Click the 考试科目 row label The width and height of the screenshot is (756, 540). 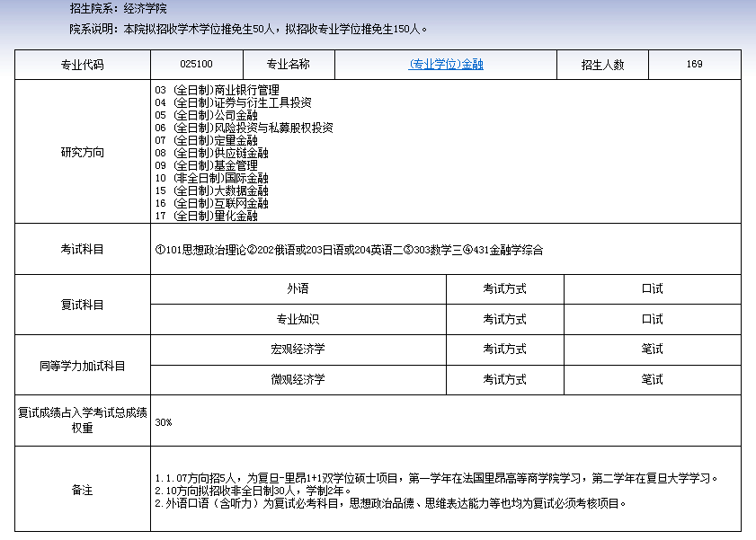[x=81, y=248]
